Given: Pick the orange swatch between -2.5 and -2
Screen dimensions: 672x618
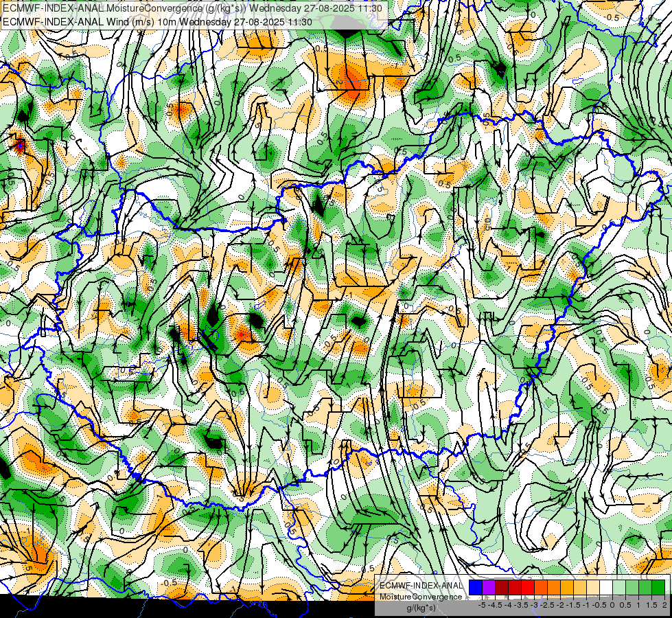Looking at the screenshot, I should tap(554, 588).
